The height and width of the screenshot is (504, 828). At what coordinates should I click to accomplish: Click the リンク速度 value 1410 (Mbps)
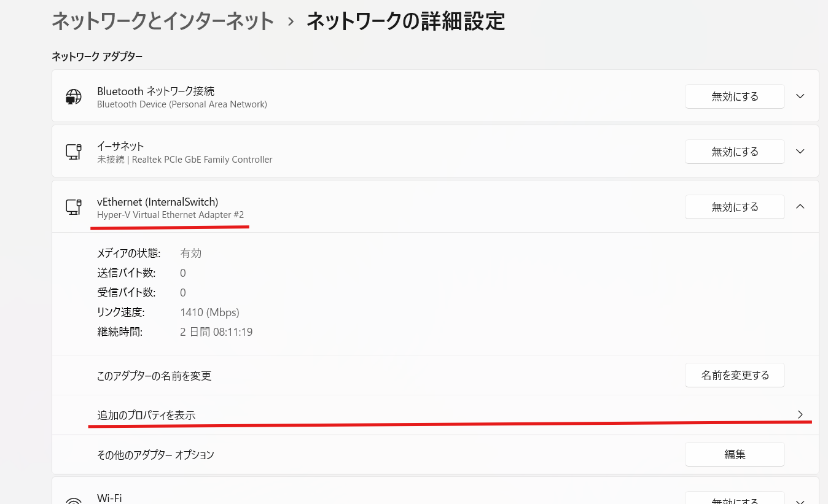click(x=209, y=312)
